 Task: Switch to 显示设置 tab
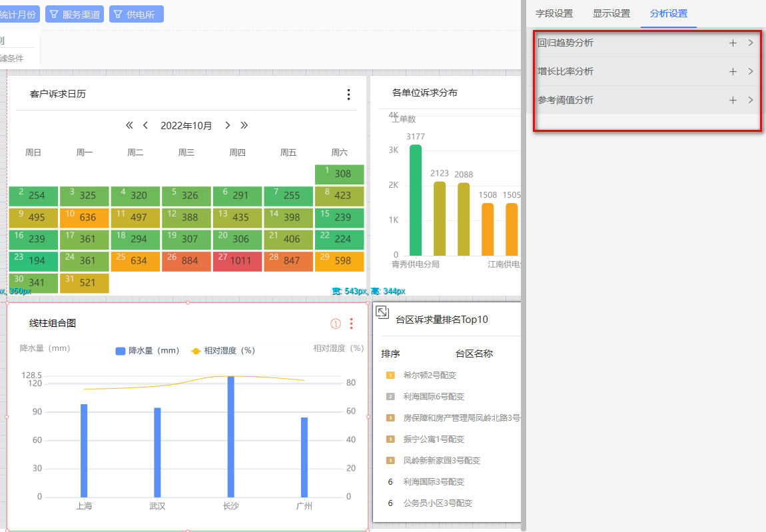611,13
